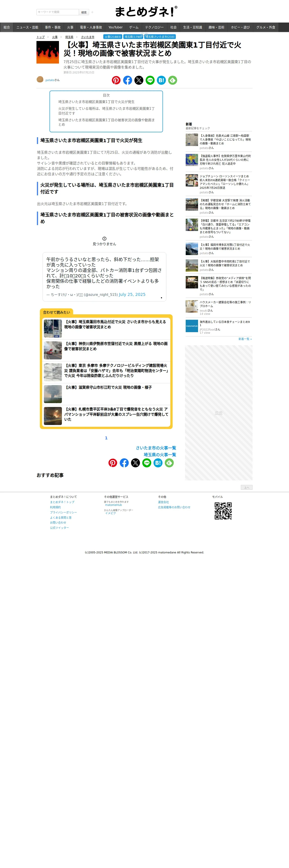Image resolution: width=289 pixels, height=868 pixels.
Task: Open sidebar article on 京都市左京区 停電
Action: coord(225,226)
